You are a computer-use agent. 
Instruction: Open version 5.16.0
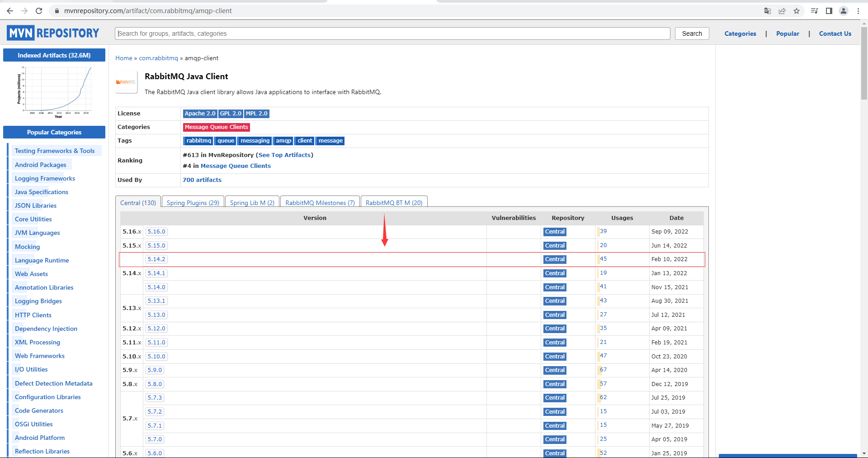pos(156,232)
